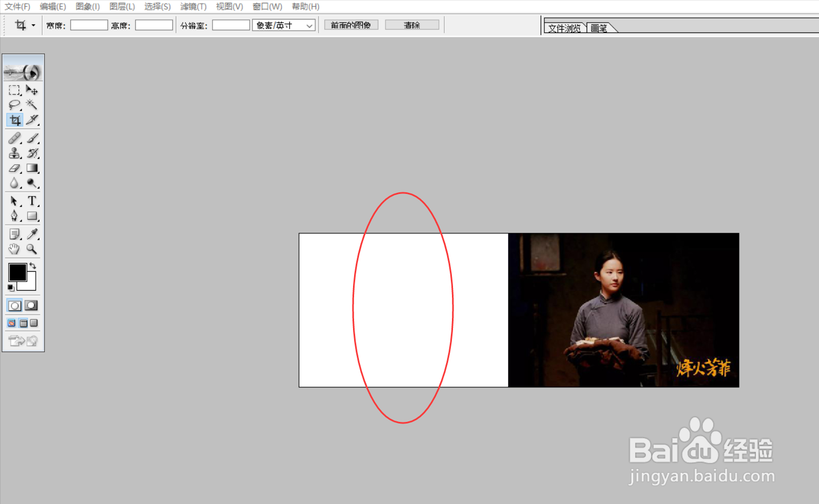
Task: Open the 帮助(H) menu
Action: click(305, 6)
